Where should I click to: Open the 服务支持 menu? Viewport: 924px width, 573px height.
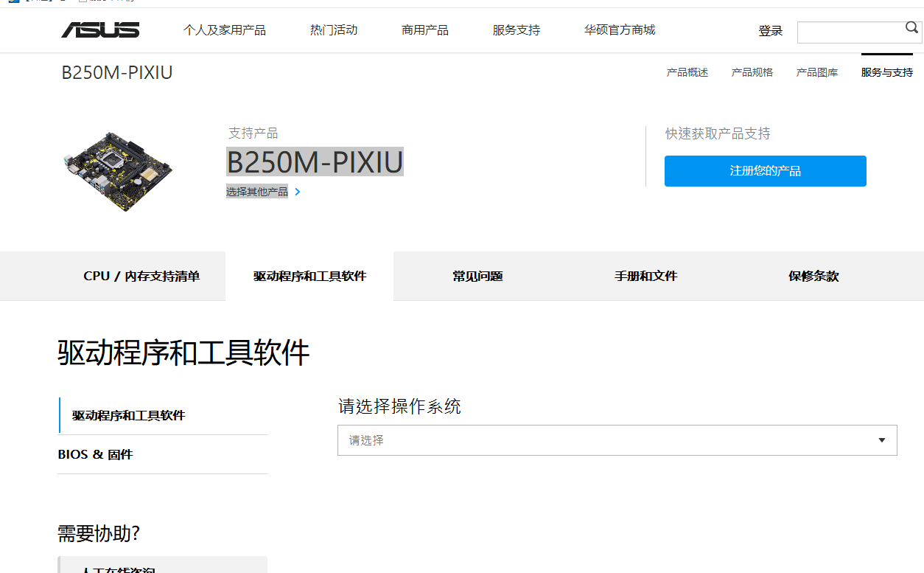tap(517, 30)
